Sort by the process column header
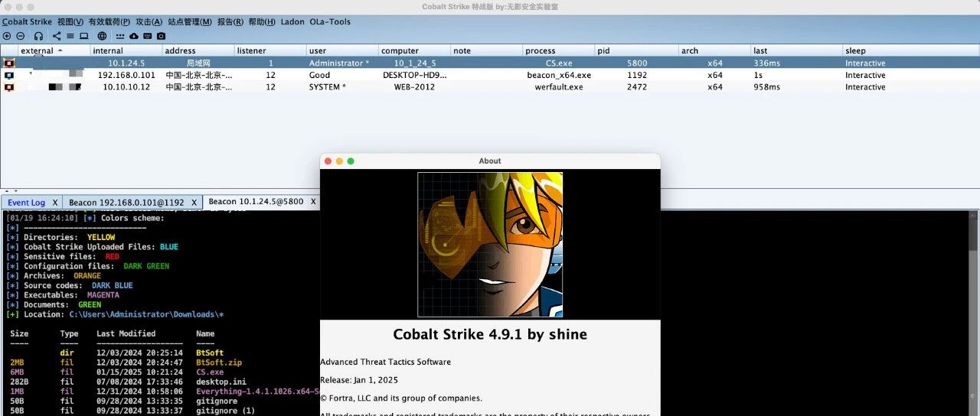 coord(558,50)
